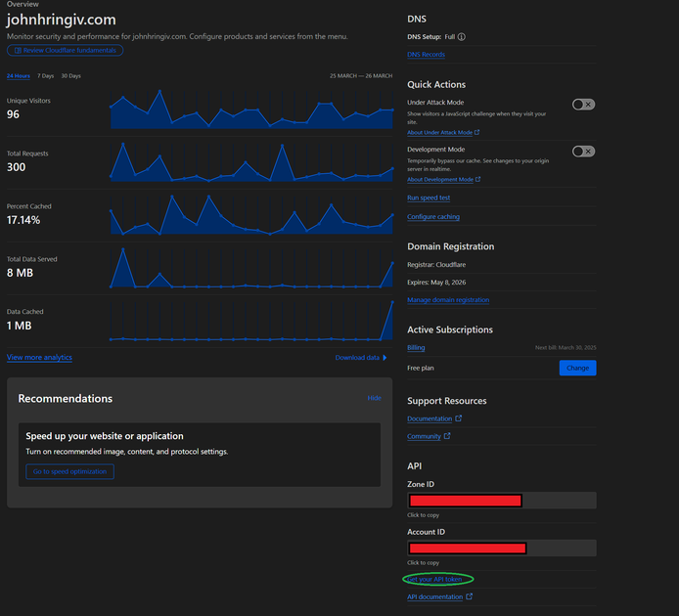The height and width of the screenshot is (616, 679).
Task: Open View more analytics link
Action: (39, 358)
